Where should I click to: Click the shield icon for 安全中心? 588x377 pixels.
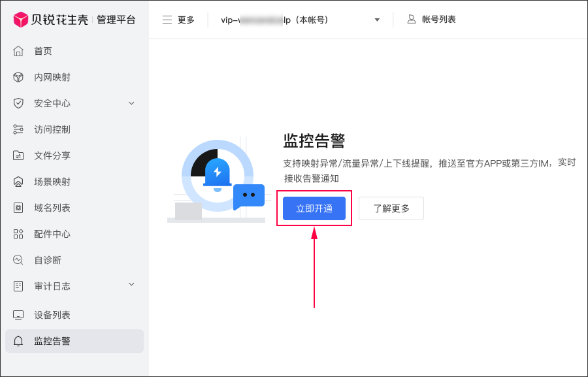click(18, 103)
